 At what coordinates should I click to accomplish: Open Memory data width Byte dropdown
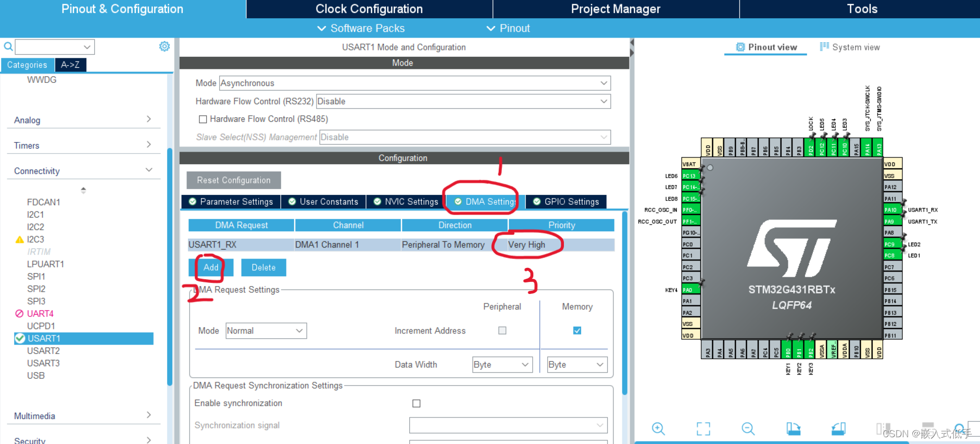pyautogui.click(x=577, y=365)
